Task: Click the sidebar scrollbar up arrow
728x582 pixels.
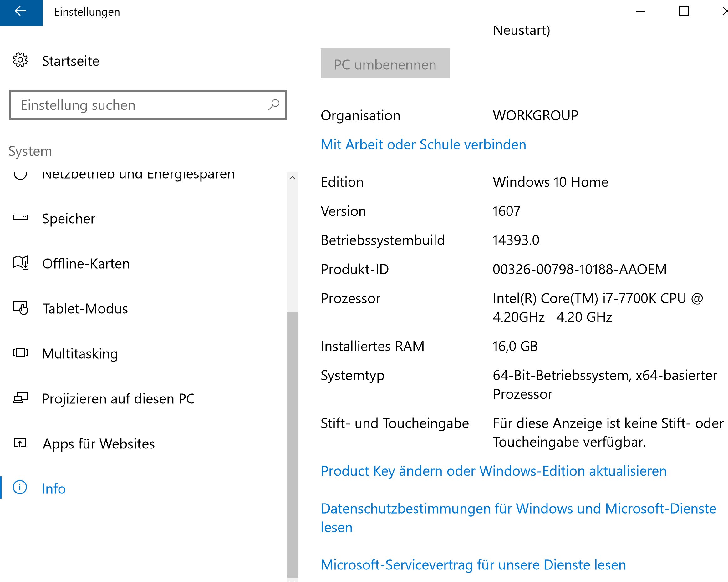Action: [x=293, y=178]
